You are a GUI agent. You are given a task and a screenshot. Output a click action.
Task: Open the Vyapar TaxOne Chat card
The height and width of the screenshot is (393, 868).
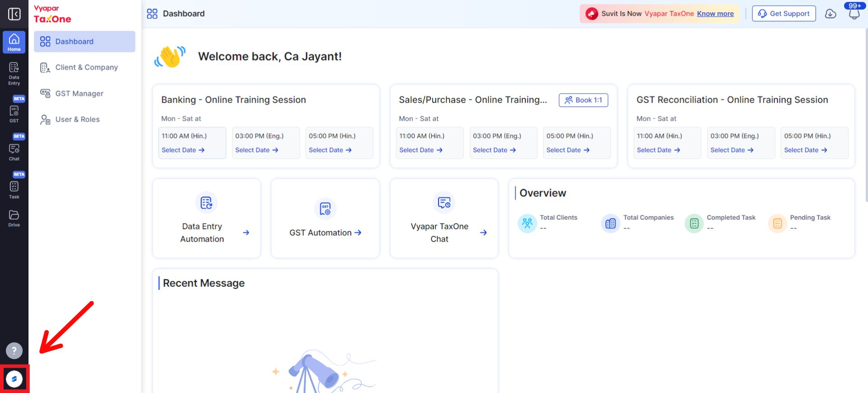[444, 218]
